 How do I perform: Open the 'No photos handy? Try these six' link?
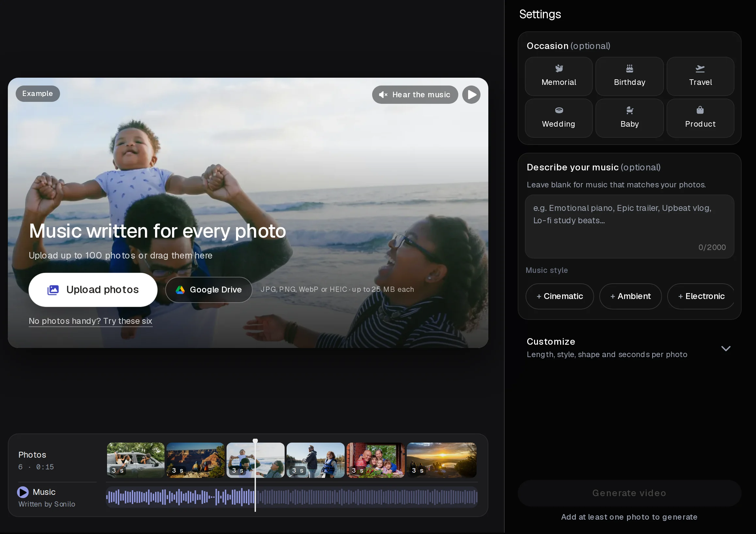[90, 321]
